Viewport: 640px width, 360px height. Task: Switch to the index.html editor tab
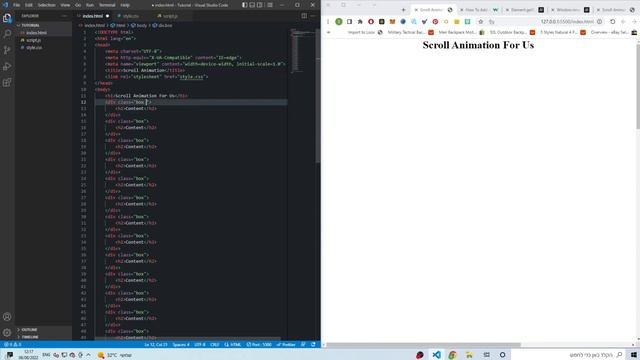93,16
